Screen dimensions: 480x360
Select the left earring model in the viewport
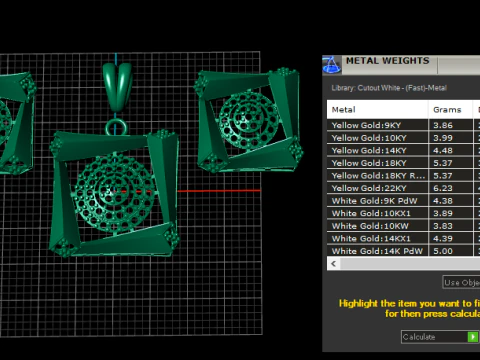[x=17, y=123]
